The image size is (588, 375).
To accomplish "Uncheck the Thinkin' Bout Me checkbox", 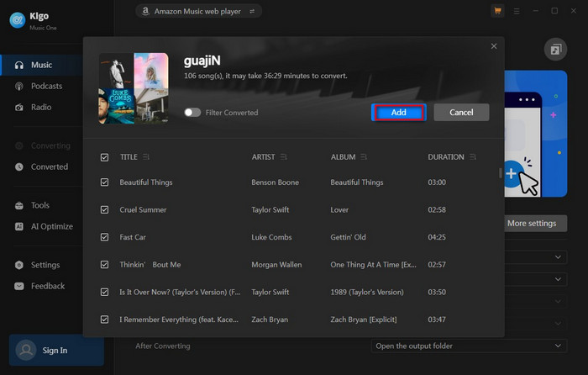I will tap(105, 265).
